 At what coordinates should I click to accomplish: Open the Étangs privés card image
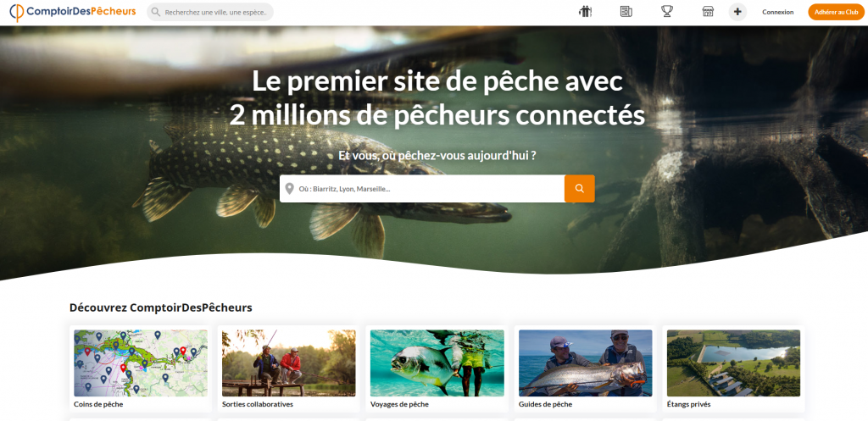tap(733, 363)
